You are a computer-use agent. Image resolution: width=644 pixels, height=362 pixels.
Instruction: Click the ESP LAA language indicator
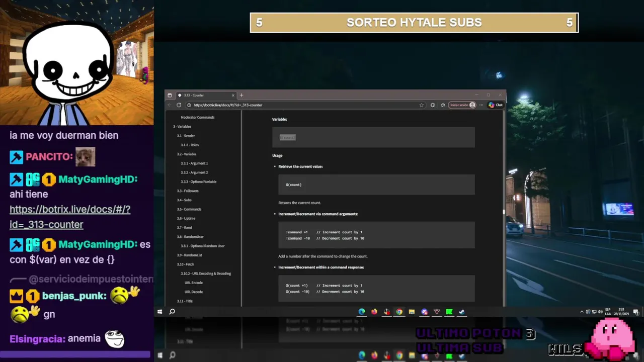coord(608,312)
